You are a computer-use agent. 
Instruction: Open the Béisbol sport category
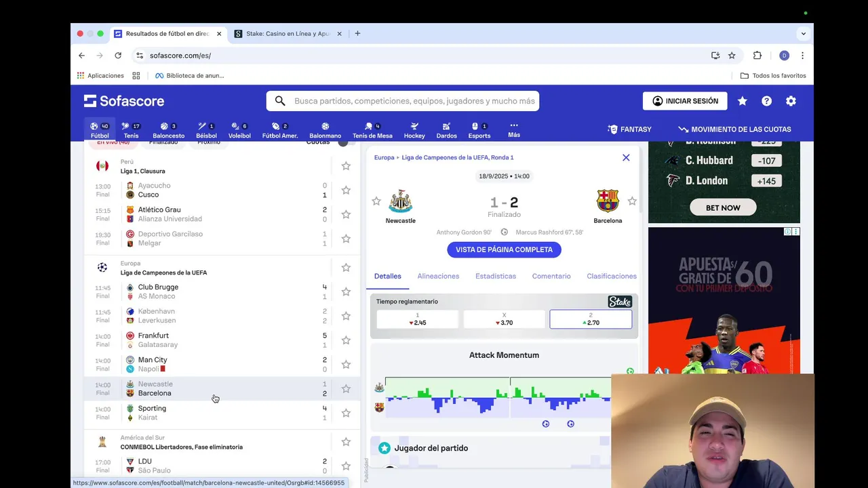click(206, 130)
